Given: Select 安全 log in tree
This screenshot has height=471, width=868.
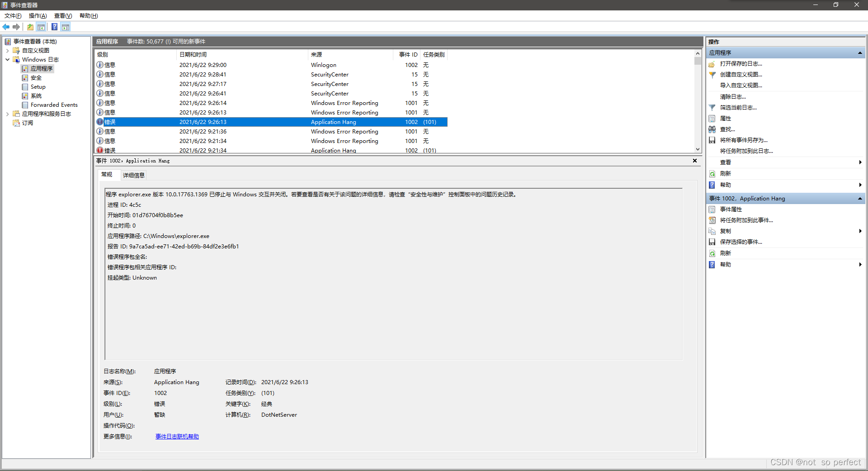Looking at the screenshot, I should (x=32, y=78).
